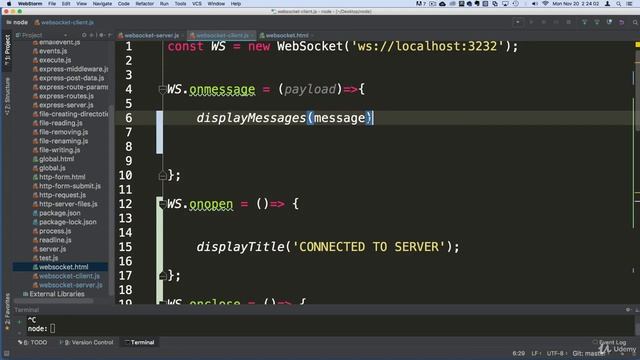Collapse the WS.onopen function fold marker

click(x=162, y=204)
